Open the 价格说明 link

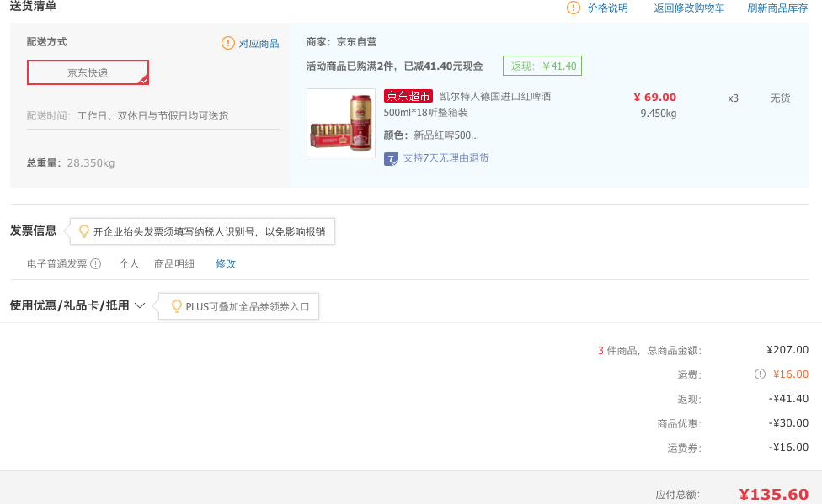click(x=607, y=8)
